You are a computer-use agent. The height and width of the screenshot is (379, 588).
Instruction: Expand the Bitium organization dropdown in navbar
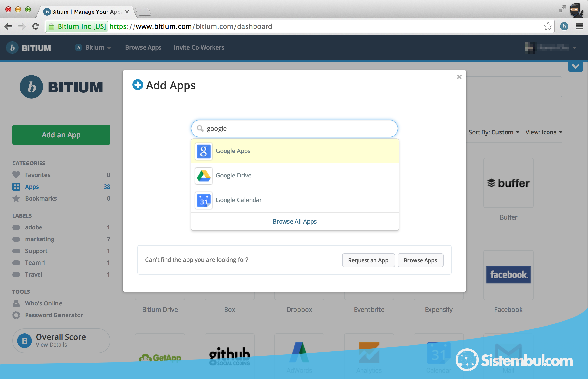click(93, 48)
